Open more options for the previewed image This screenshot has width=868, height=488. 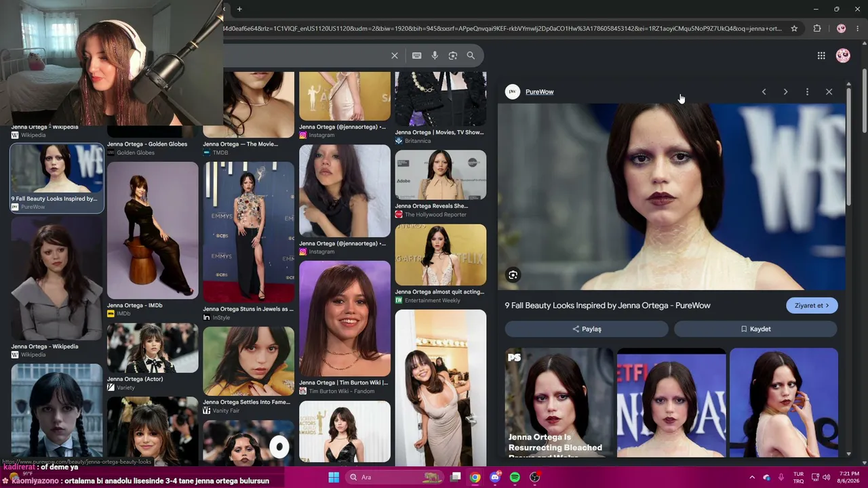[807, 91]
